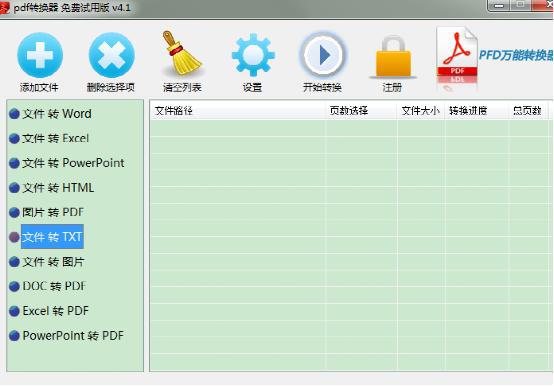
Task: Click the pdf转换器 v4.1 window title
Action: pos(72,7)
